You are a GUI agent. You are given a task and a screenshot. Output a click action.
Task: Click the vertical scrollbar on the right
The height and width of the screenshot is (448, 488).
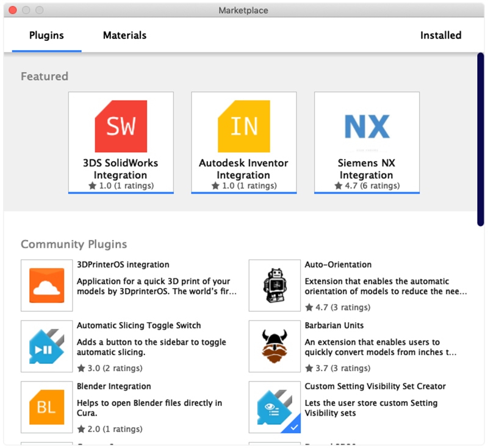(481, 140)
